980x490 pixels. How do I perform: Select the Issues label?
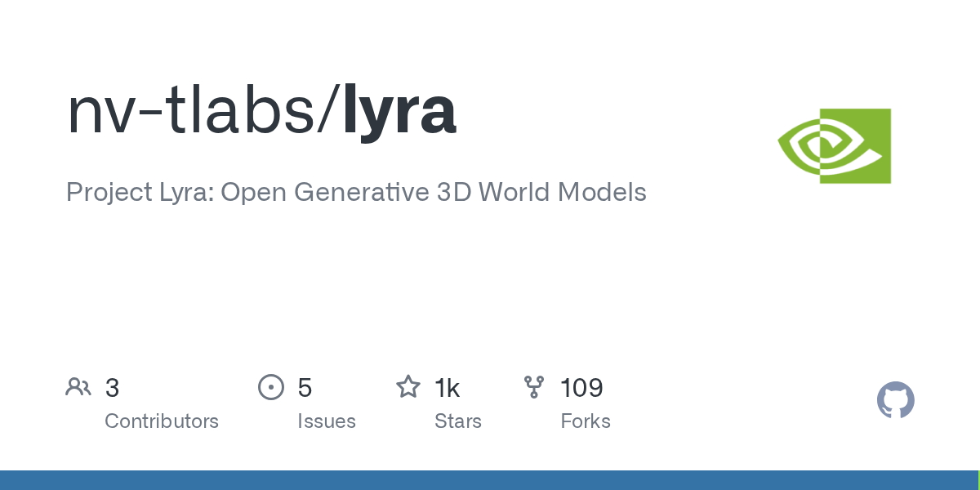(326, 421)
